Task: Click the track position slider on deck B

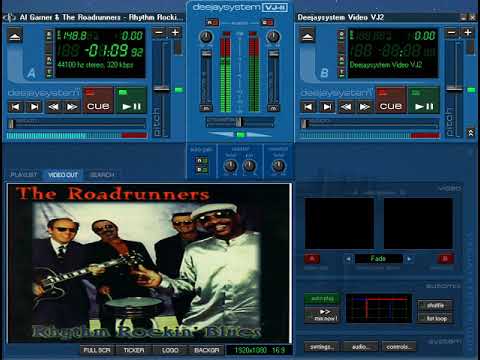Action: coord(369,124)
